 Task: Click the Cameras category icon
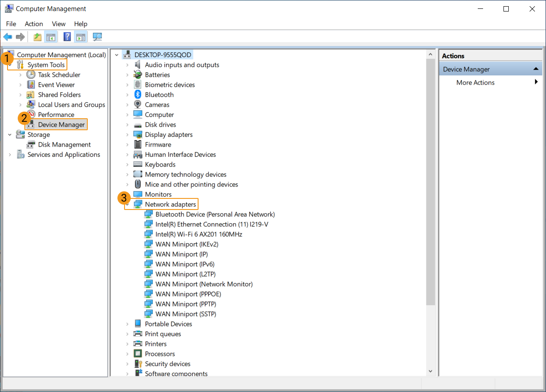[138, 105]
